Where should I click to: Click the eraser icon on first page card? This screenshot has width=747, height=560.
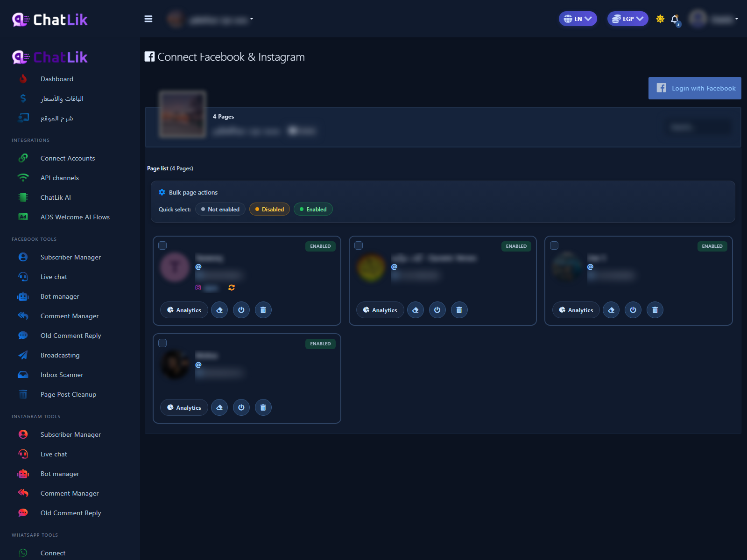click(219, 310)
